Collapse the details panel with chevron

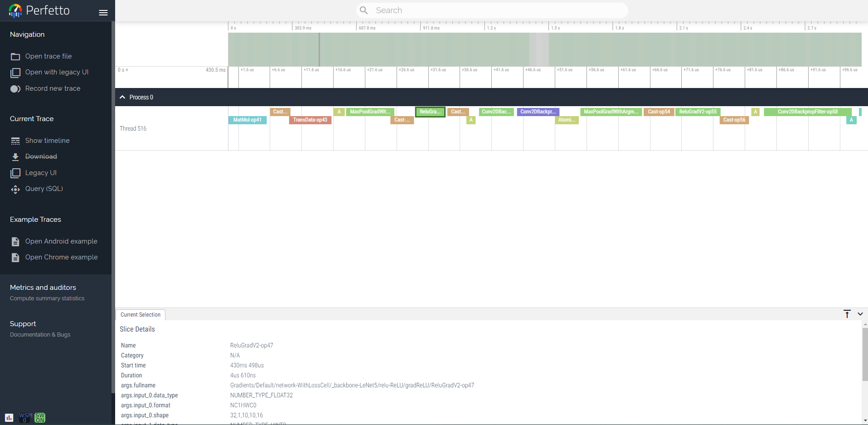(860, 314)
